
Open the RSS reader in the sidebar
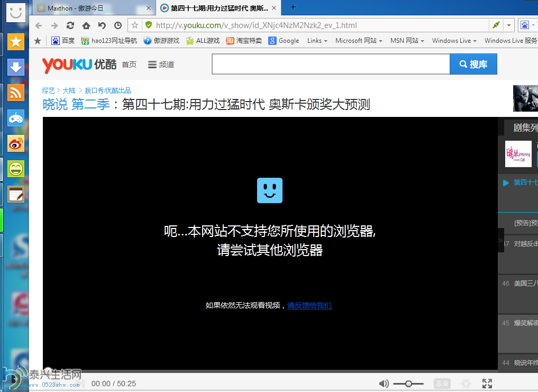tap(16, 93)
